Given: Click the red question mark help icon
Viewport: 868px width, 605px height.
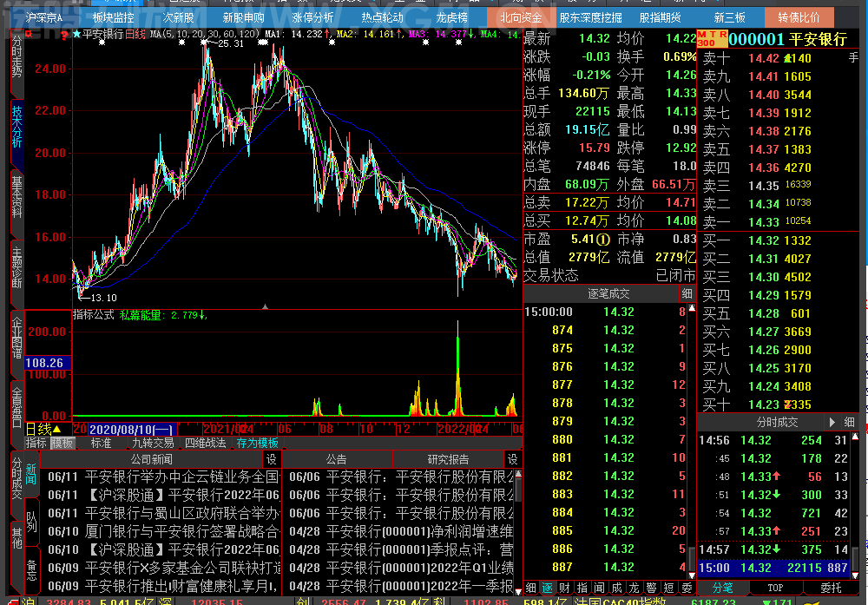Looking at the screenshot, I should point(64,36).
